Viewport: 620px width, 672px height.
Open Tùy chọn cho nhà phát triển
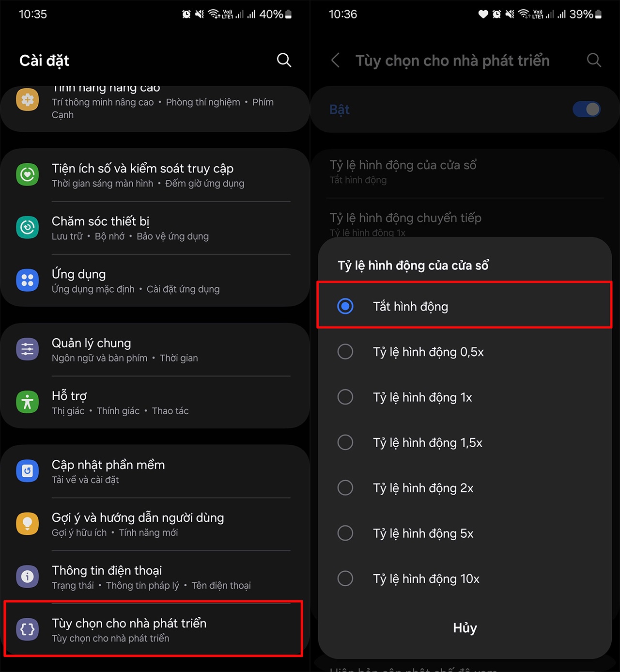pyautogui.click(x=153, y=629)
